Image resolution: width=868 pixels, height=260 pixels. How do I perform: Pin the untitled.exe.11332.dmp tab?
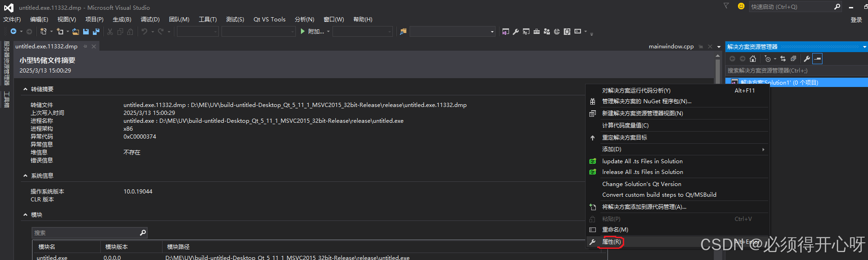85,47
